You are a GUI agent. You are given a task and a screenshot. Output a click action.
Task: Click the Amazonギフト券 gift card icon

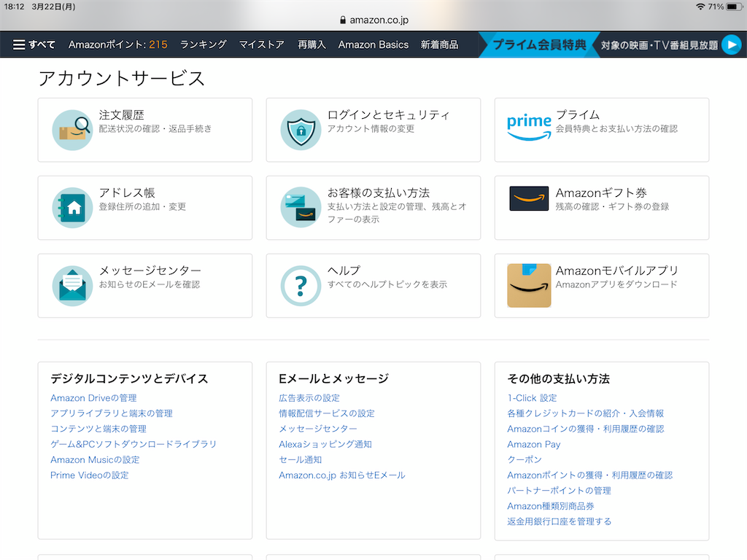click(x=529, y=198)
